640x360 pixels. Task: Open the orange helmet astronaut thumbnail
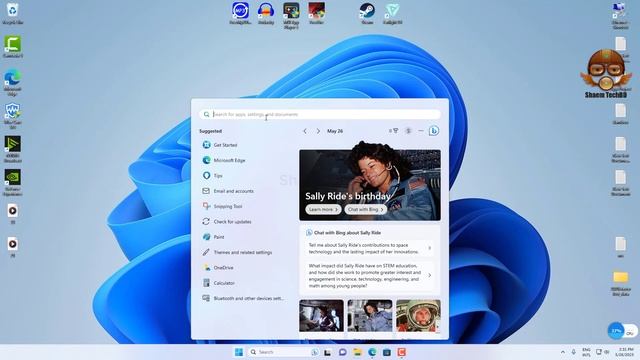pos(418,316)
